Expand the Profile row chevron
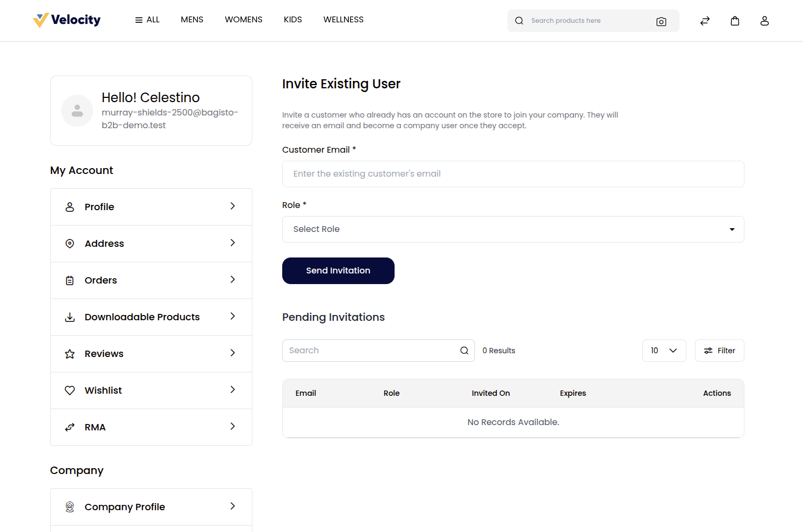 pyautogui.click(x=233, y=206)
